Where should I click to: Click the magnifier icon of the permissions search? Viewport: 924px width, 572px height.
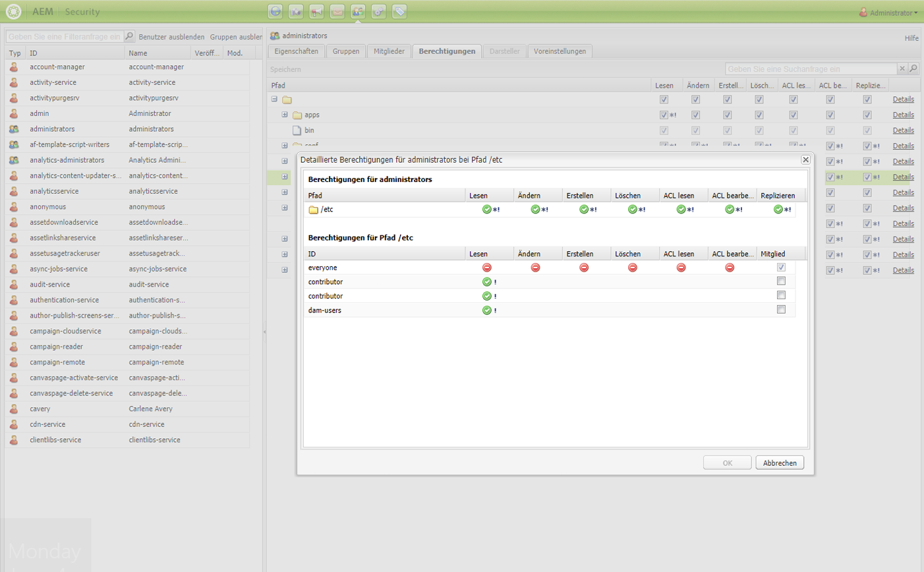[x=913, y=69]
